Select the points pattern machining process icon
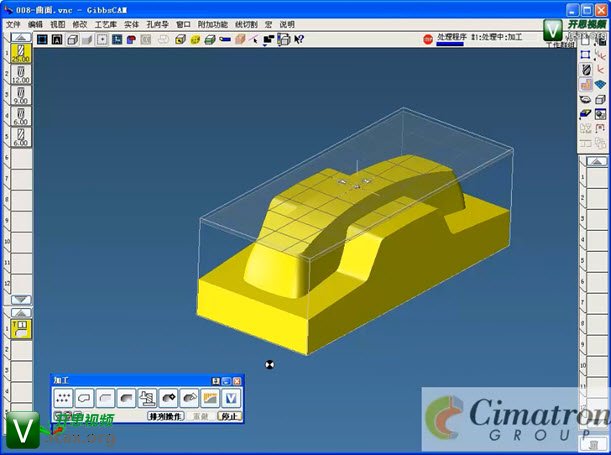 pos(63,398)
